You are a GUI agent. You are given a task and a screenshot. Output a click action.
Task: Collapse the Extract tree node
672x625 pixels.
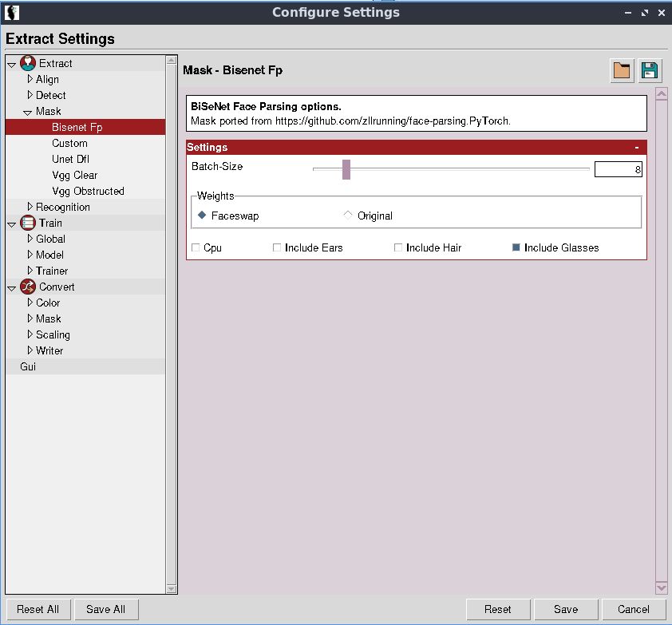pos(11,65)
